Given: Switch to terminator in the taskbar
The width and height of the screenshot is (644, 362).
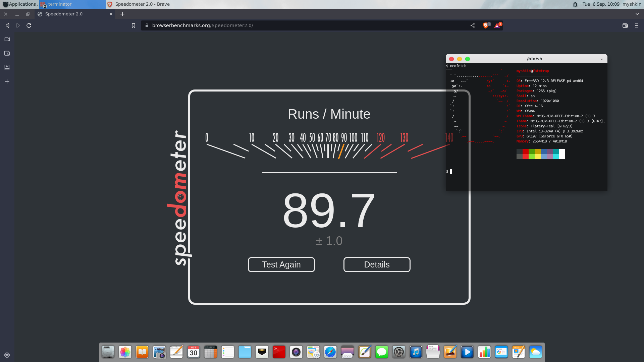Looking at the screenshot, I should 72,4.
